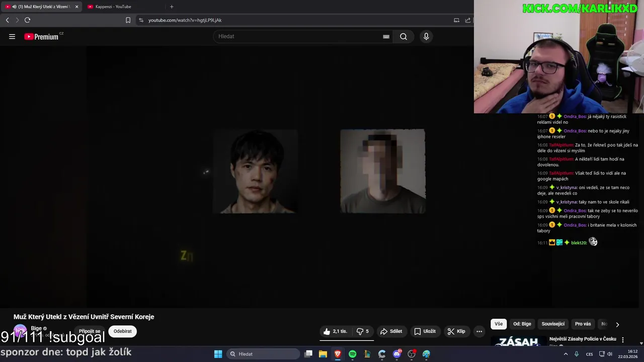Create a clip with Klip button

(x=456, y=331)
